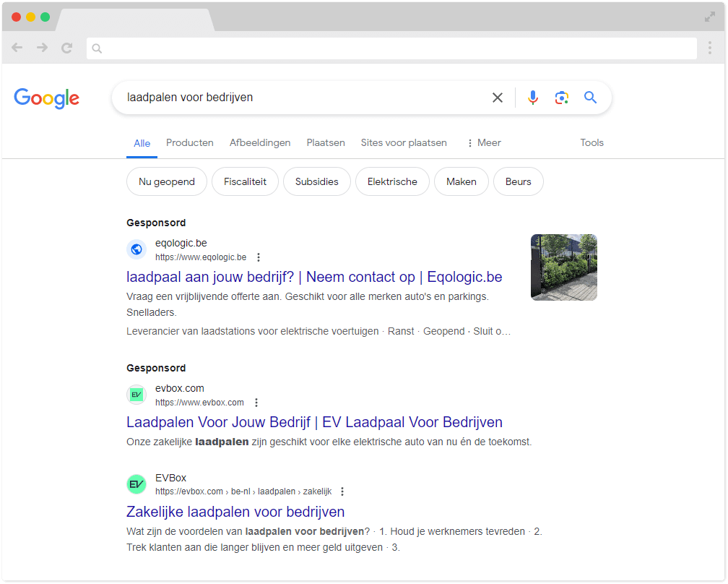Click the evbox.com site name

pyautogui.click(x=180, y=388)
